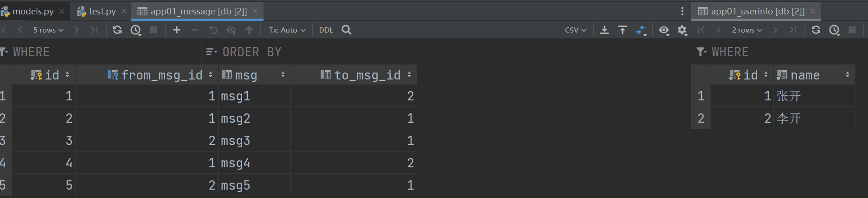The width and height of the screenshot is (868, 198).
Task: Revert changes with the undo arrow
Action: coord(213,30)
